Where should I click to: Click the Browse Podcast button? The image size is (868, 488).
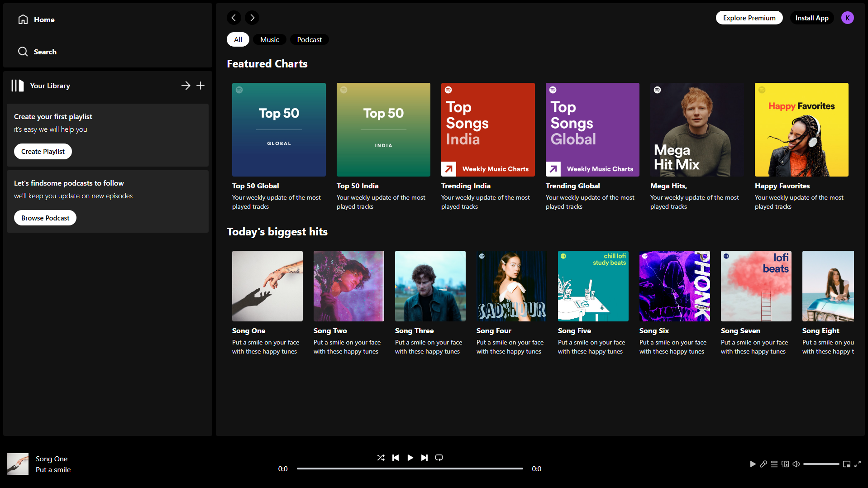click(x=45, y=218)
